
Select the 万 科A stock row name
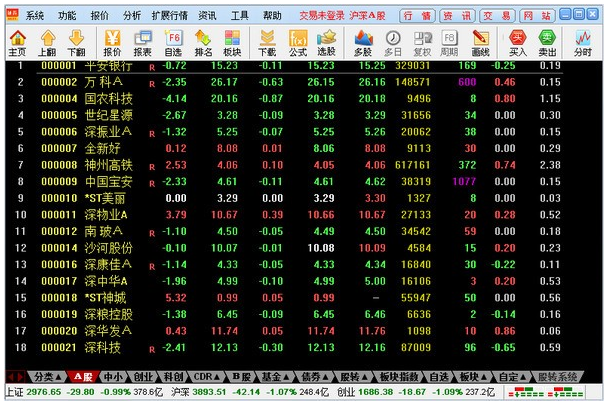tap(104, 82)
